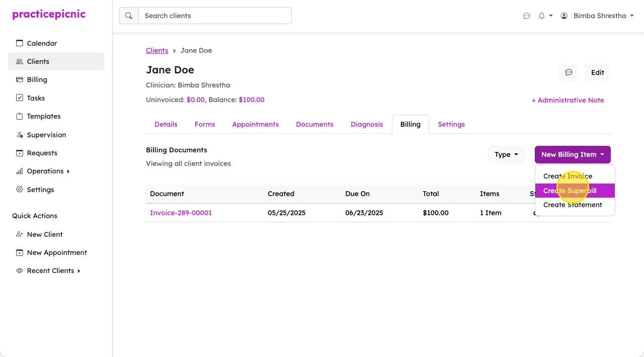Viewport: 644px width, 357px height.
Task: Open Templates in the sidebar
Action: tap(56, 116)
